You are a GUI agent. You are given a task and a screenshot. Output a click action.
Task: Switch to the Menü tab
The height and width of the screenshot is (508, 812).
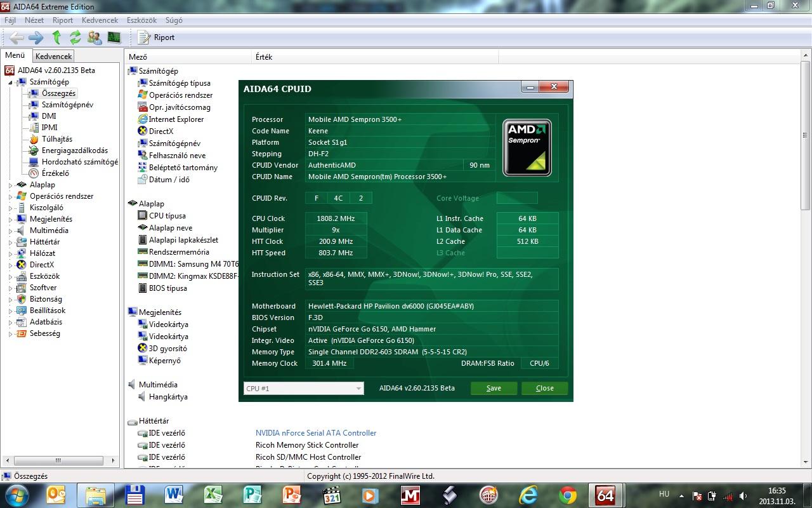(x=15, y=56)
